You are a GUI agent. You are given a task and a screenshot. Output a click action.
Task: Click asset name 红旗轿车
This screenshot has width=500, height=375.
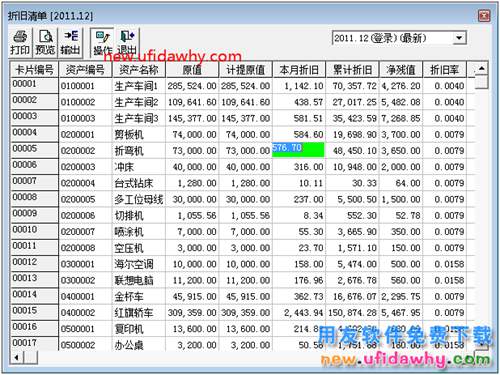(134, 313)
